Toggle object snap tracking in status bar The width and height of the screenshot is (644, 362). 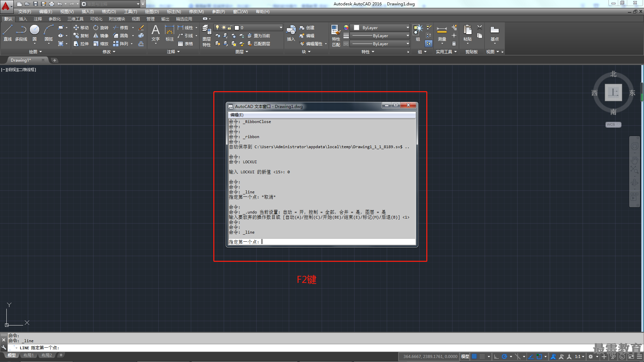tap(531, 357)
